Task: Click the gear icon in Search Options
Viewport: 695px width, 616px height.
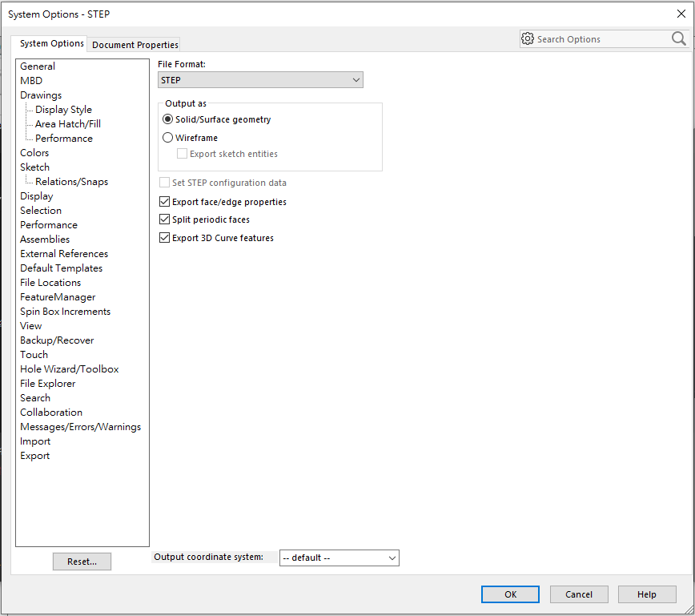Action: click(527, 39)
